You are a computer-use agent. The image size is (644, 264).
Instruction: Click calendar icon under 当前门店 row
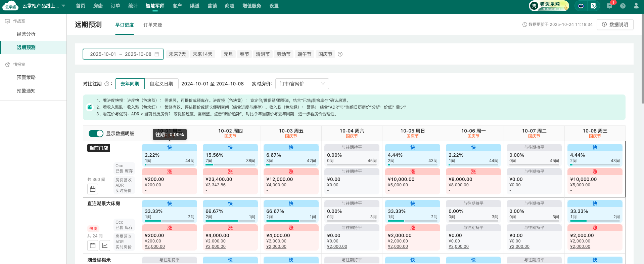93,189
